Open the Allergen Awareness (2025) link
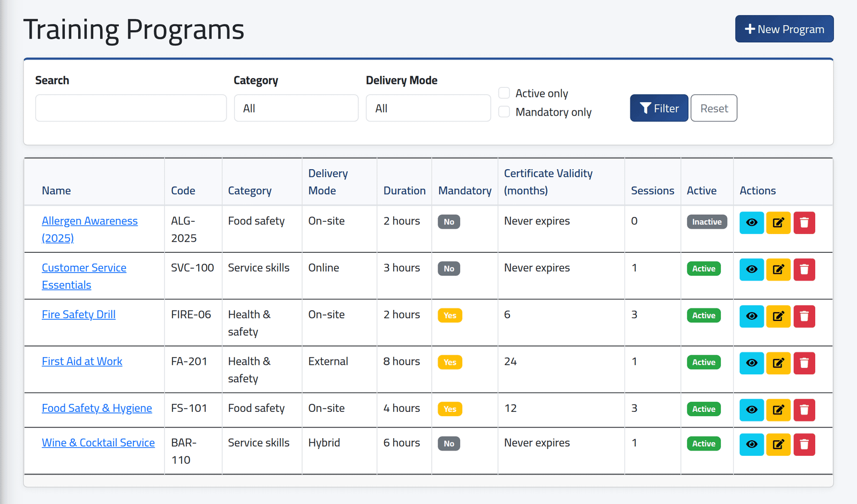This screenshot has height=504, width=857. (x=89, y=229)
